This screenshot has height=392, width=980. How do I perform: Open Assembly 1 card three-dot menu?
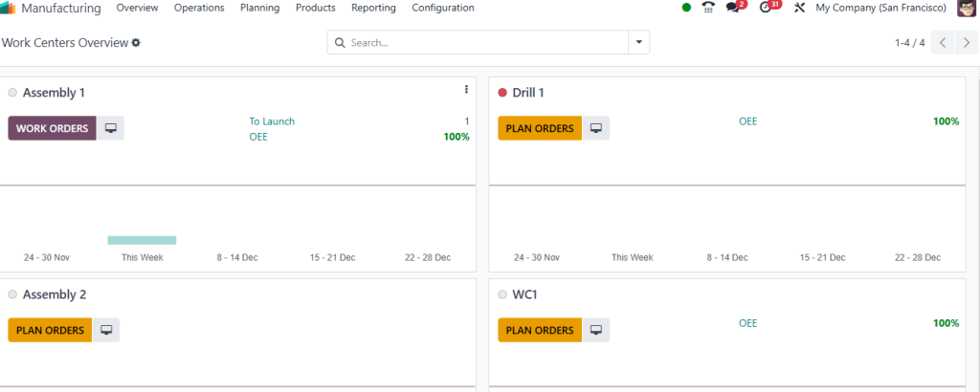click(466, 90)
